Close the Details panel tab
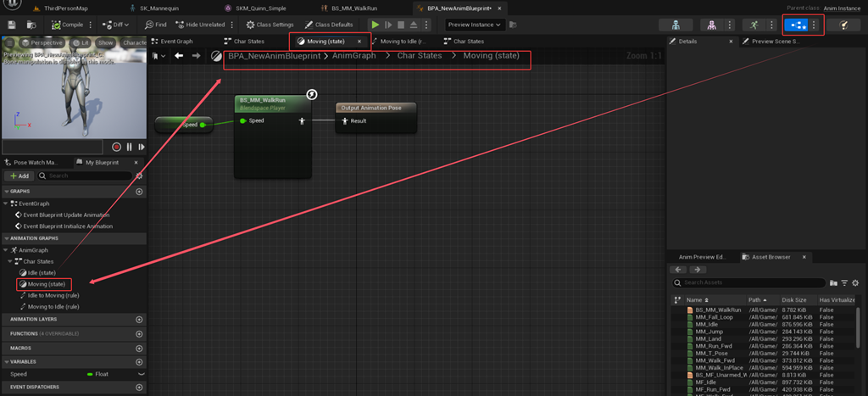Screen dimensions: 868x396 [x=731, y=42]
